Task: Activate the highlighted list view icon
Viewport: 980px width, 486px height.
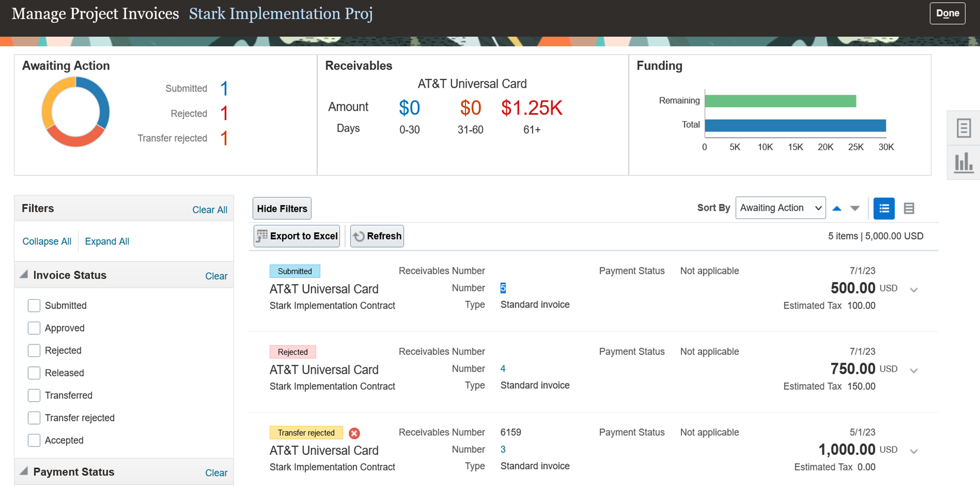Action: tap(884, 208)
